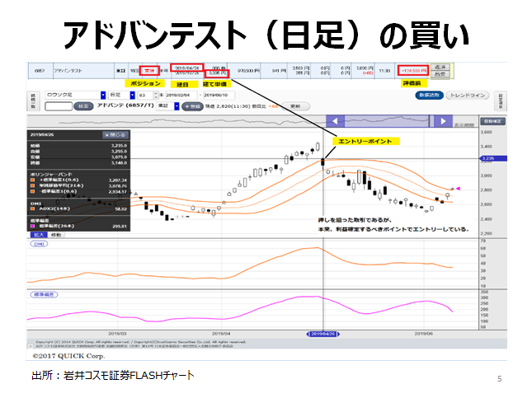
Task: Click the right arrow on the range navigator
Action: (443, 121)
